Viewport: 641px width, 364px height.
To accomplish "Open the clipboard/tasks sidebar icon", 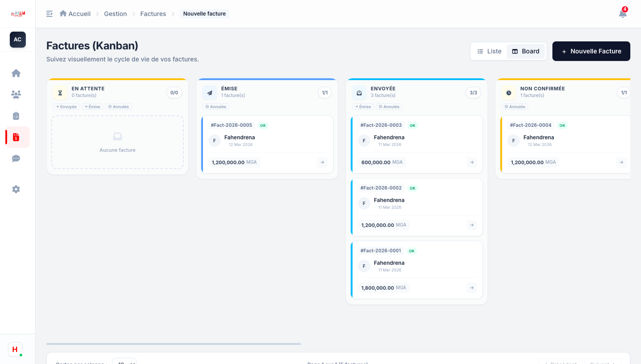I will pyautogui.click(x=16, y=116).
